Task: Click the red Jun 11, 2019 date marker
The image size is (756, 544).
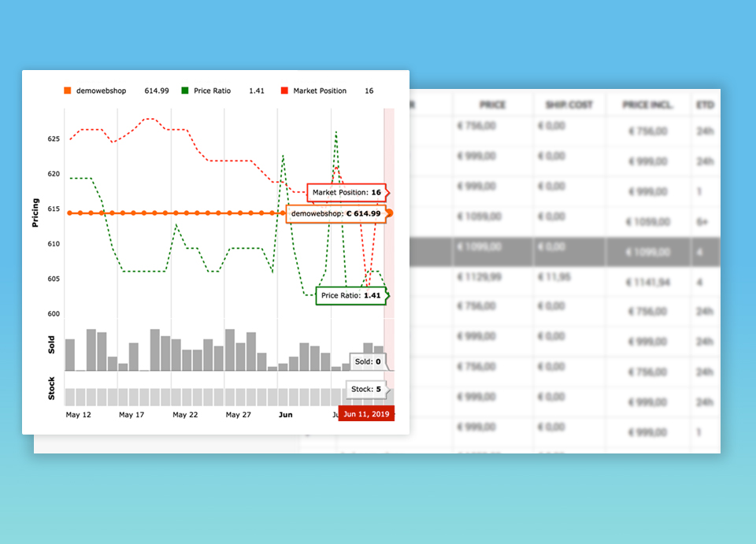Action: pos(366,414)
